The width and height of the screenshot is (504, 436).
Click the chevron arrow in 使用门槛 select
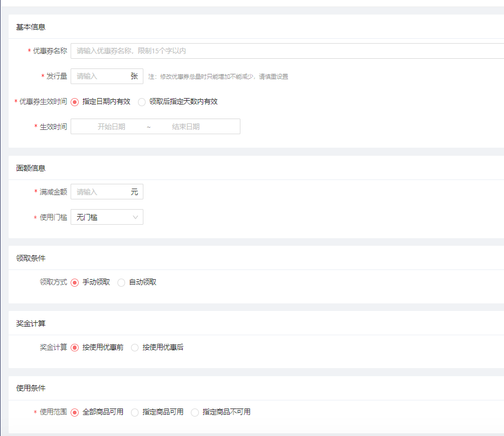click(135, 217)
